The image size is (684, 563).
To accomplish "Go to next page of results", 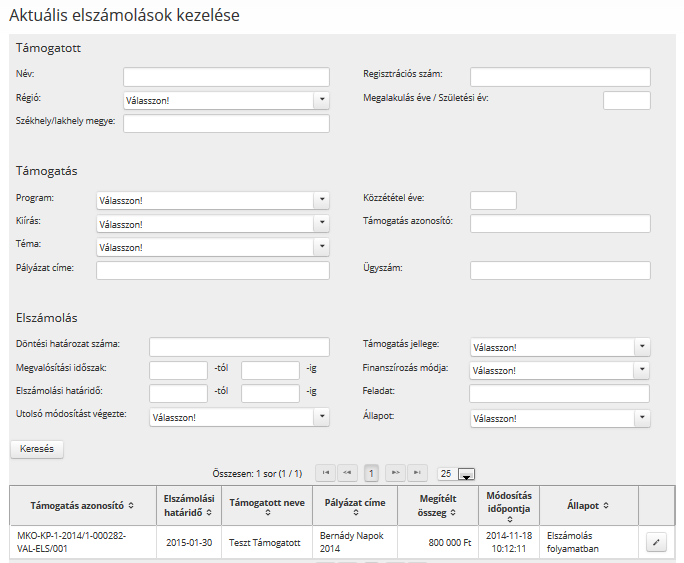I will [x=395, y=473].
